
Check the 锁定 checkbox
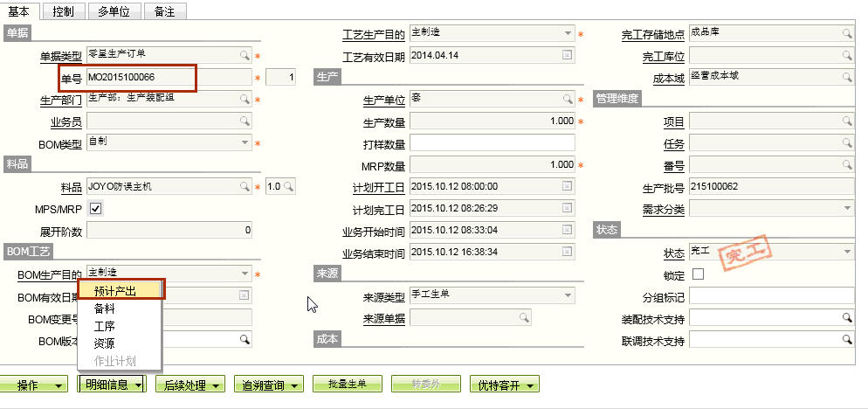point(698,274)
